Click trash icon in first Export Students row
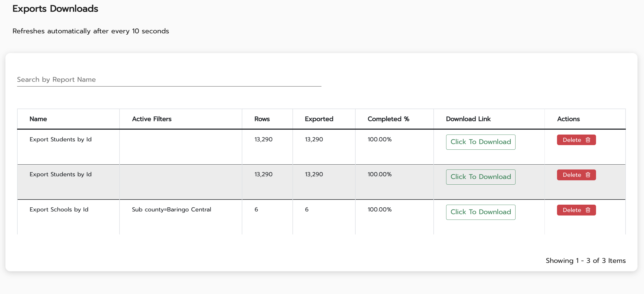The height and width of the screenshot is (294, 644). tap(588, 140)
